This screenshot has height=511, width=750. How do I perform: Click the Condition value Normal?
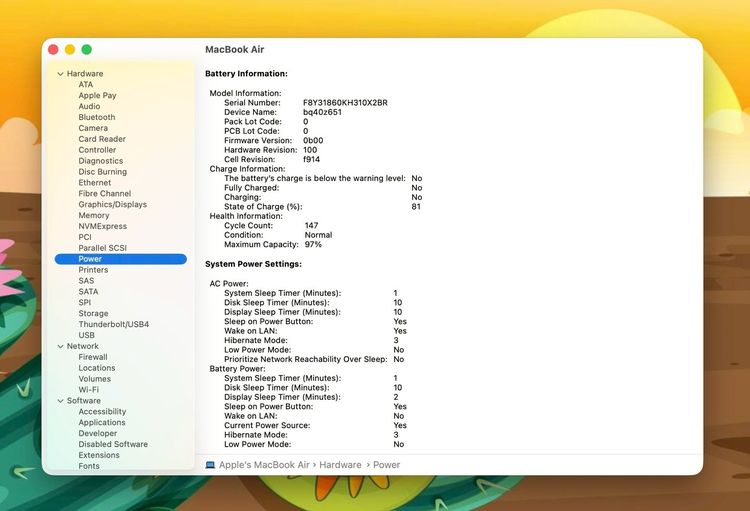[x=318, y=235]
